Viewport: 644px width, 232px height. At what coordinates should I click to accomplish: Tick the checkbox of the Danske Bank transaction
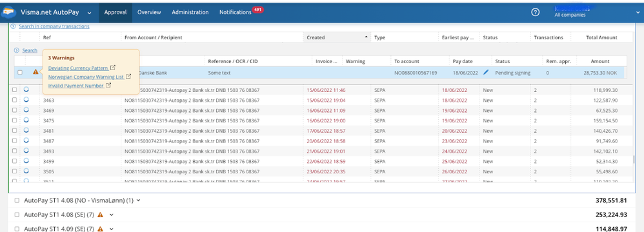pos(20,73)
